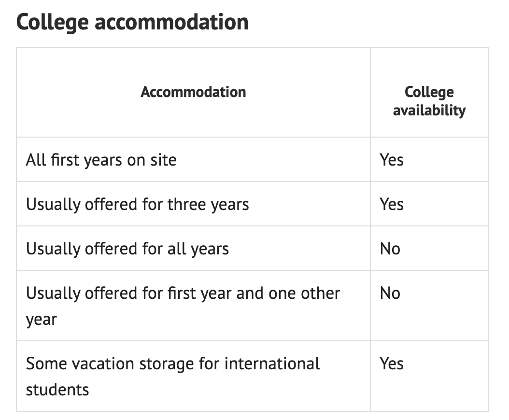This screenshot has height=420, width=509.
Task: Click the College accommodation heading
Action: pos(132,23)
